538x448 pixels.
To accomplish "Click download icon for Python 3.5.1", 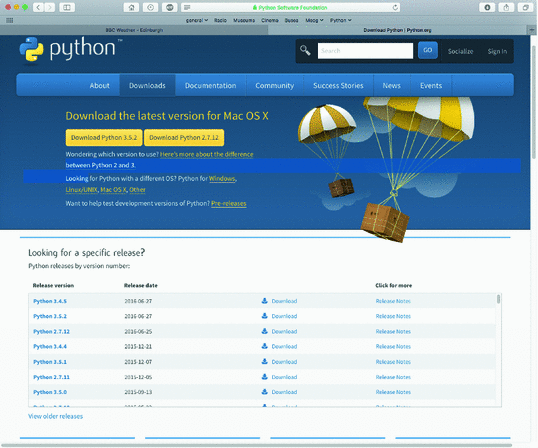I will pos(265,361).
